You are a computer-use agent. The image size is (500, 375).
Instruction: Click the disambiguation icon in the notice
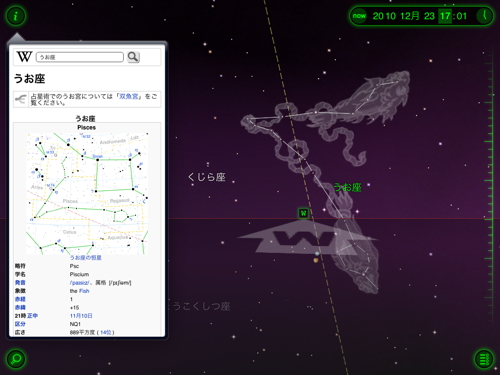pyautogui.click(x=21, y=99)
